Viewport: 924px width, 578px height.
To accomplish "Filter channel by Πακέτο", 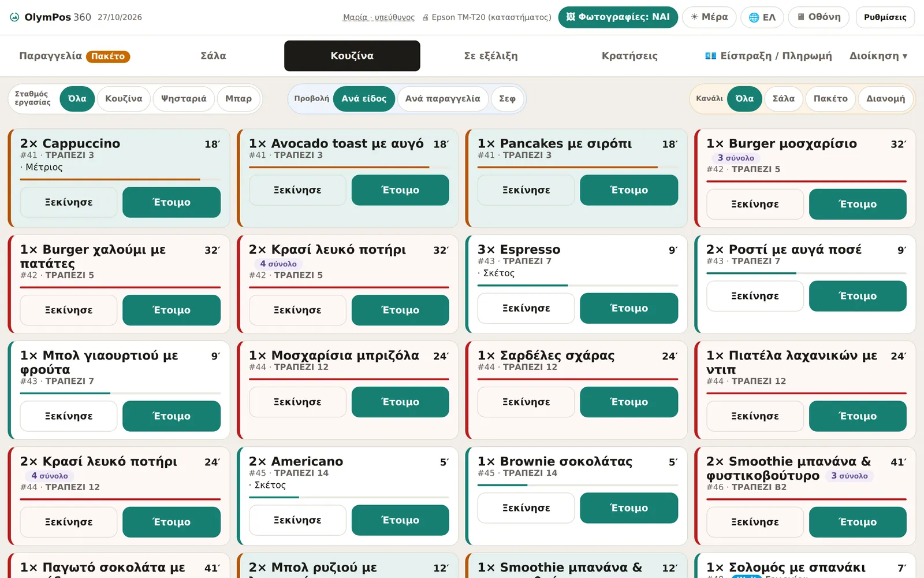I will (830, 99).
